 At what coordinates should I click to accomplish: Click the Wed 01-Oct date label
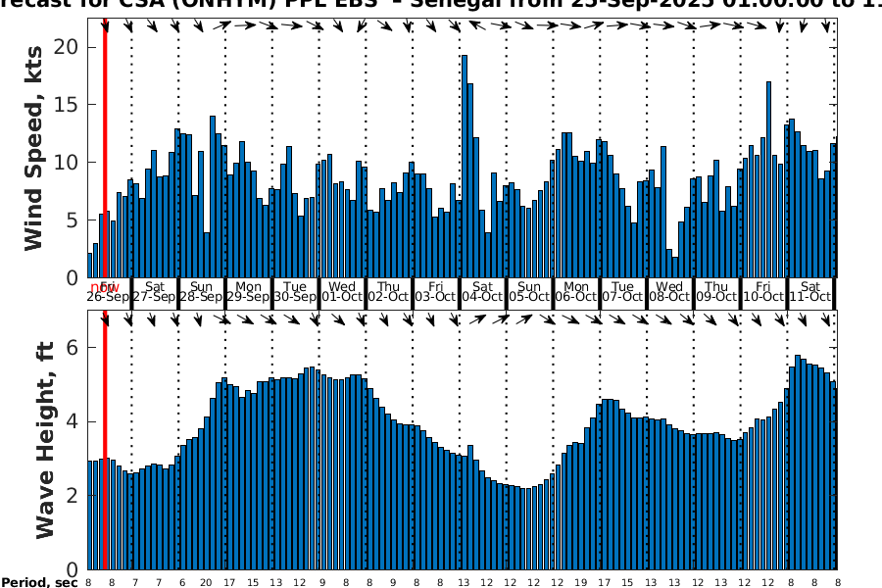(342, 292)
